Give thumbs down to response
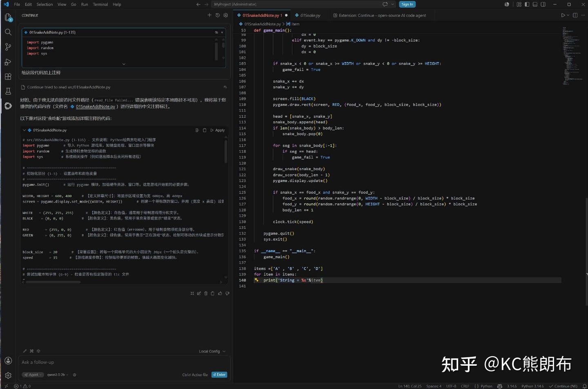This screenshot has width=588, height=389. coord(227,293)
